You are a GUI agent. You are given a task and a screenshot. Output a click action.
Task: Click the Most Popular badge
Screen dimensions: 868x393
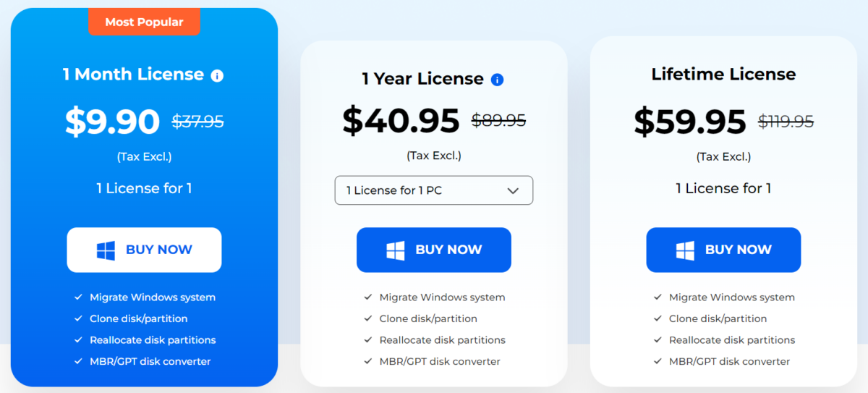[x=144, y=22]
